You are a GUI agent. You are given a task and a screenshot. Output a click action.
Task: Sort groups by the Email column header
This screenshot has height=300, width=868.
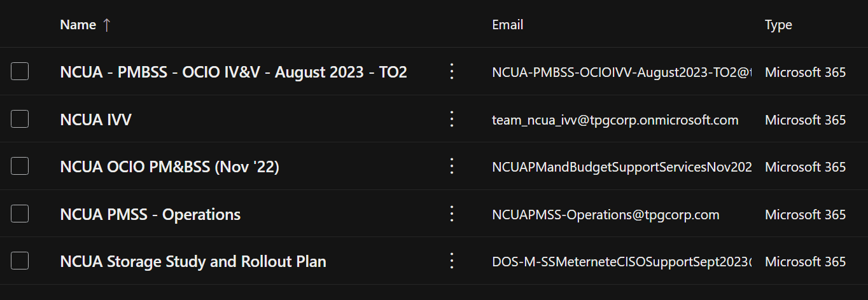(x=508, y=25)
